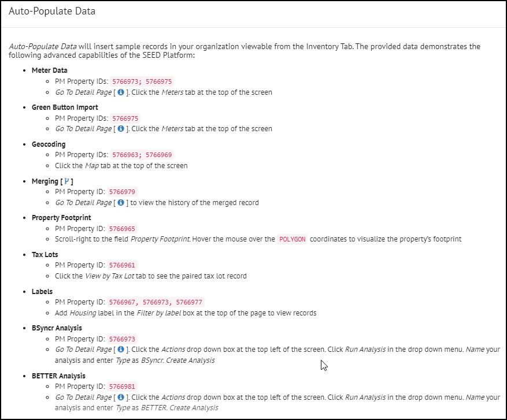
Task: Click the info icon beside Meter Data's Go To Detail Page
Action: pyautogui.click(x=120, y=92)
